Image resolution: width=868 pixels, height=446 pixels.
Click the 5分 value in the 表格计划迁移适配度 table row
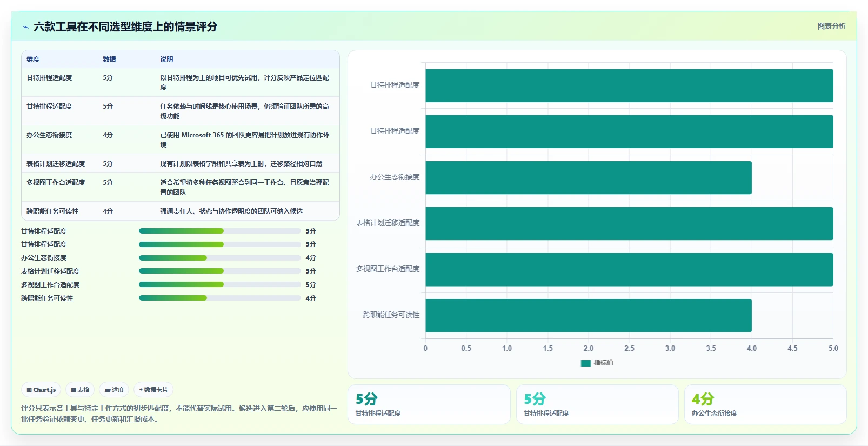[108, 164]
